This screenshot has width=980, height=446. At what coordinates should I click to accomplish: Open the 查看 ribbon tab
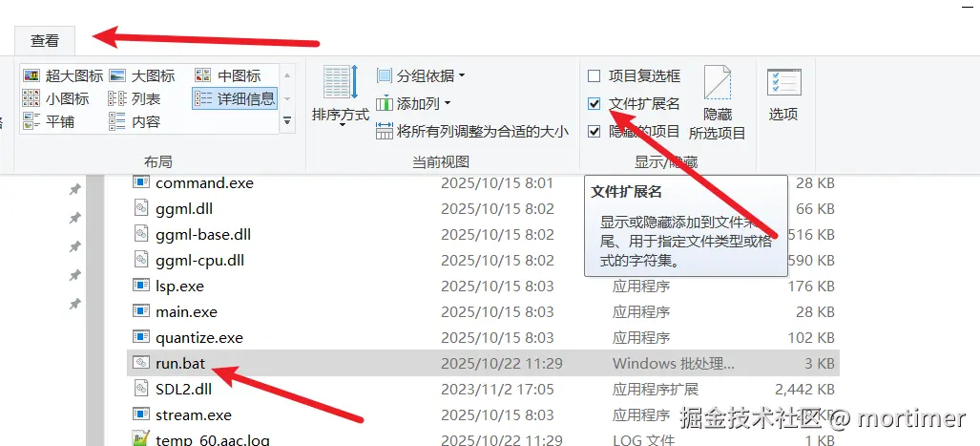[45, 41]
